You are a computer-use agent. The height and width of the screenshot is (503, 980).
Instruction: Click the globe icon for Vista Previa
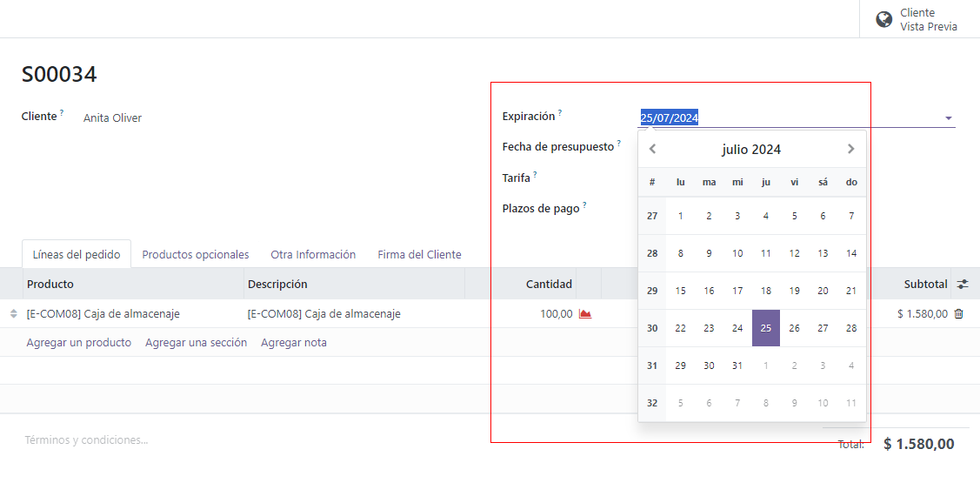coord(883,19)
